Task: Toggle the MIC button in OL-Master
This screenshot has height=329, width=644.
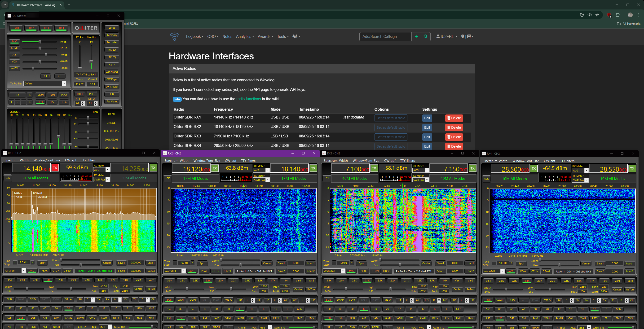Action: pyautogui.click(x=14, y=41)
